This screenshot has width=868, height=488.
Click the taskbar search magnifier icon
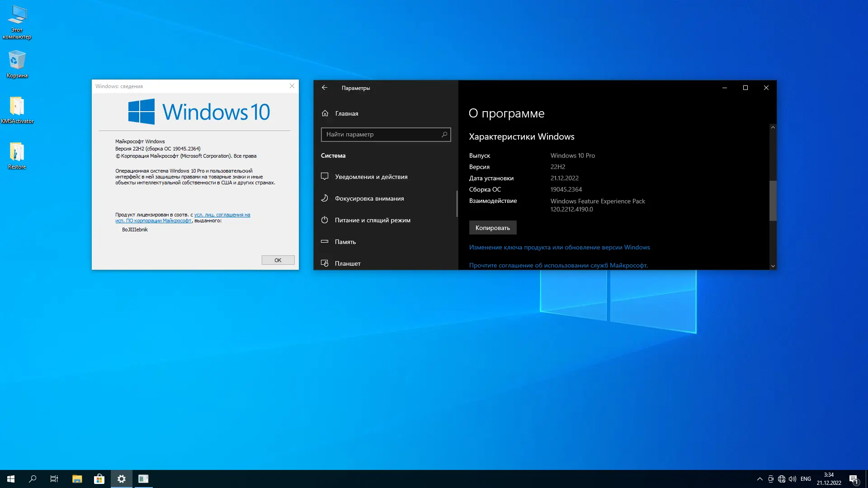tap(33, 479)
